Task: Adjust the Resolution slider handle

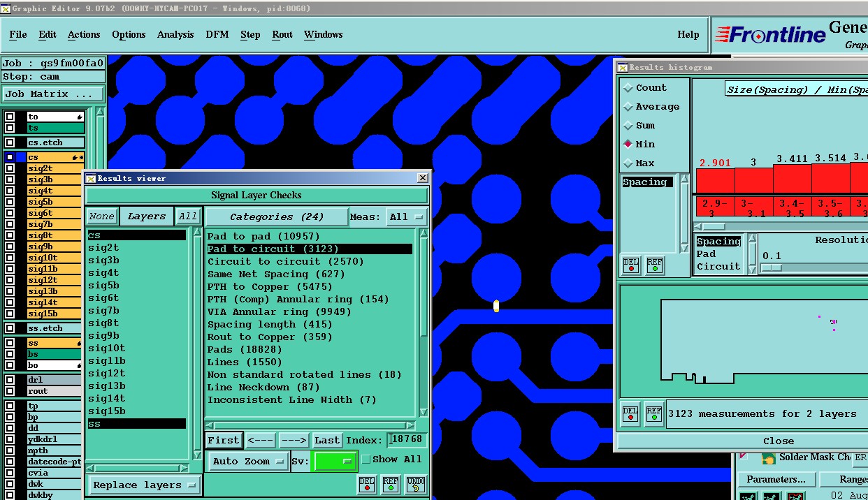Action: [x=771, y=267]
